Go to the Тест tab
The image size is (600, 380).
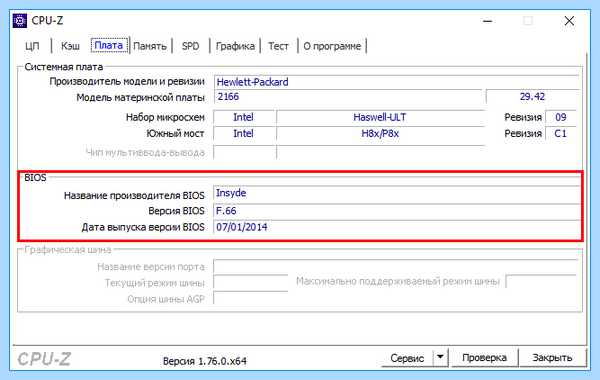click(x=278, y=46)
